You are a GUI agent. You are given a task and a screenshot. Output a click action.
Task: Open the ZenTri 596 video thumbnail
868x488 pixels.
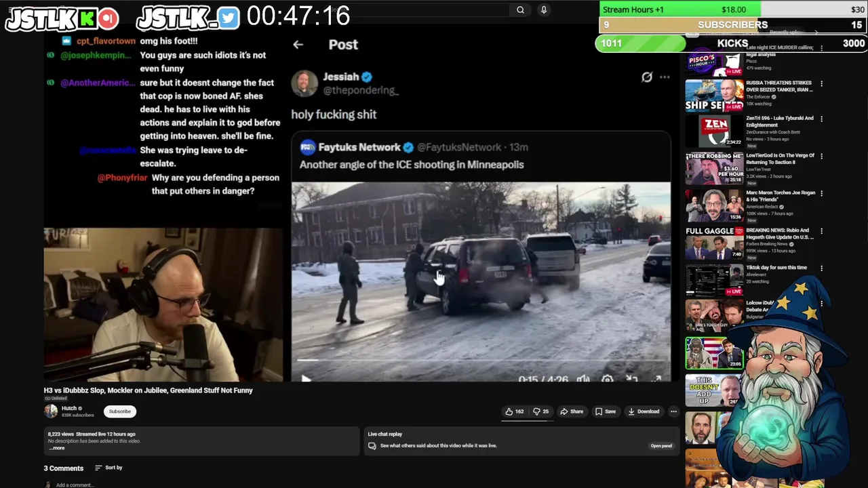point(713,131)
